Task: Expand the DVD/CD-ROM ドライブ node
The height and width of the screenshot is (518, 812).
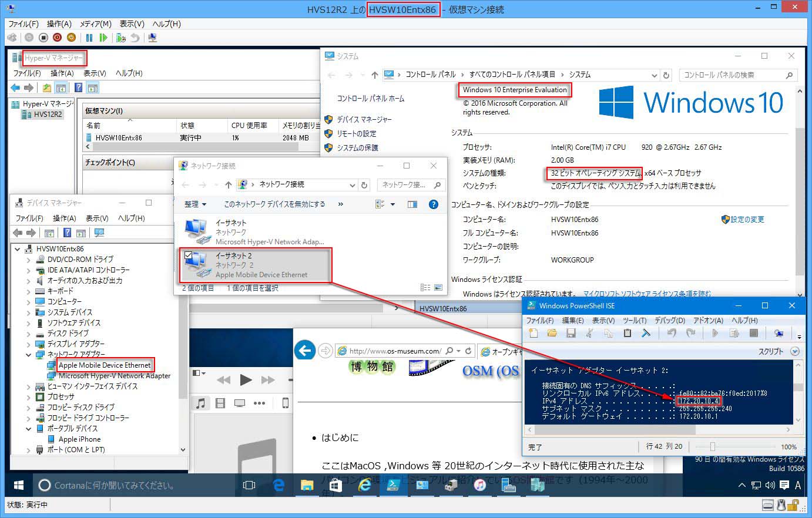Action: click(28, 259)
